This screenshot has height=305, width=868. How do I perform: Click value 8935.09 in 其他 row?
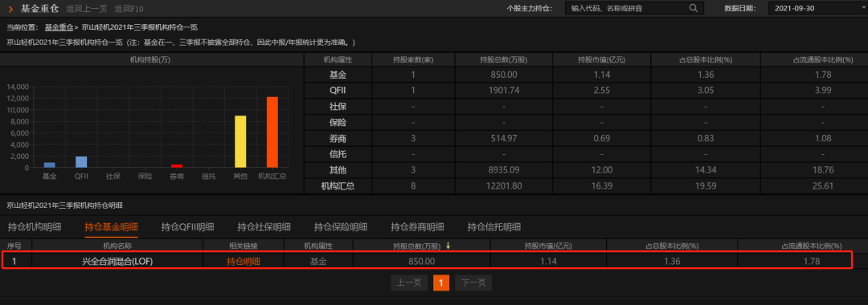[503, 169]
